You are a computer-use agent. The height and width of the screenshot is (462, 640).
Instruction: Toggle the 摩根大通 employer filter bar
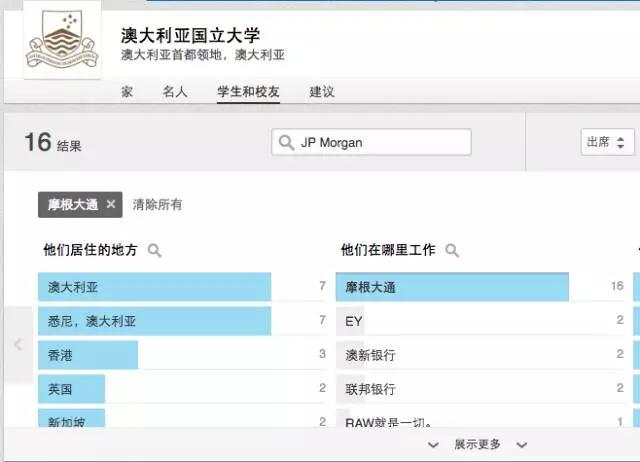pyautogui.click(x=452, y=287)
